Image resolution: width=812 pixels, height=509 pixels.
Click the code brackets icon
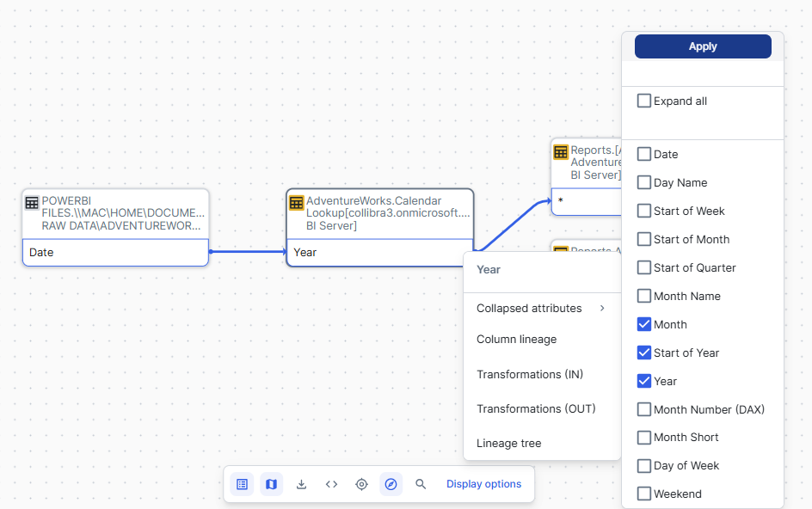tap(331, 484)
